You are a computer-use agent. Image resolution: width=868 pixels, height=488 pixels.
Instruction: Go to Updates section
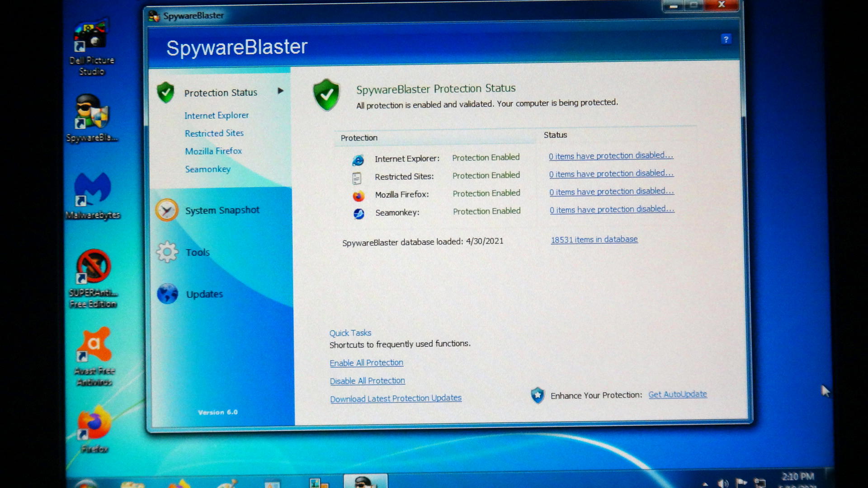tap(205, 294)
